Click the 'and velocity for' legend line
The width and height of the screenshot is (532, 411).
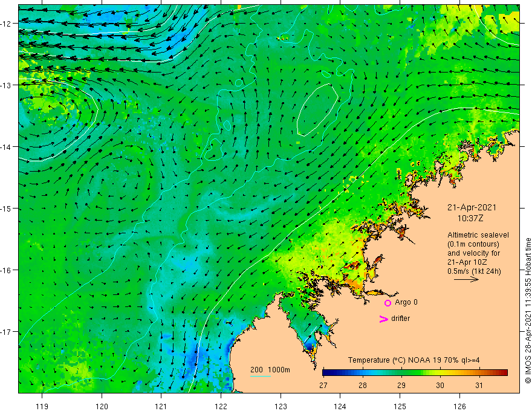(473, 253)
